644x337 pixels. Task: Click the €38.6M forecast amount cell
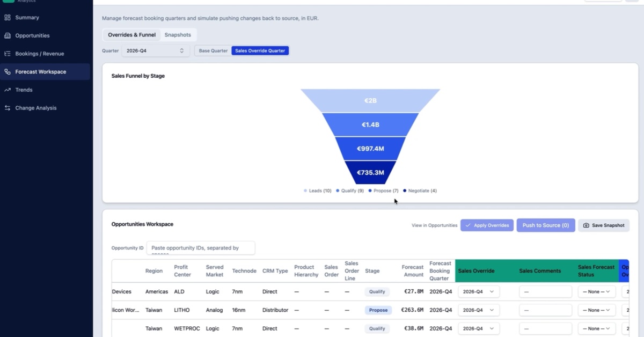414,328
